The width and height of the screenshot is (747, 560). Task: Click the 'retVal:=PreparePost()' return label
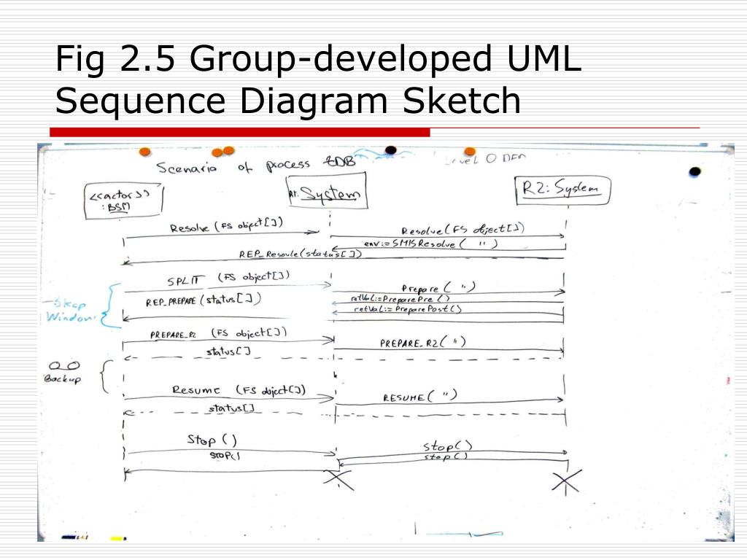click(x=408, y=309)
